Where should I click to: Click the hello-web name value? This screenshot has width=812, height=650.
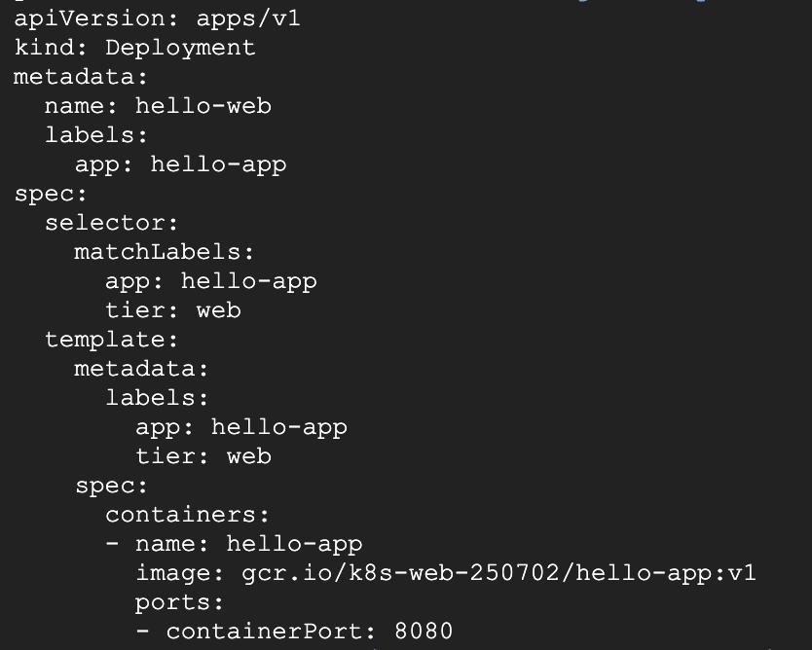(203, 106)
